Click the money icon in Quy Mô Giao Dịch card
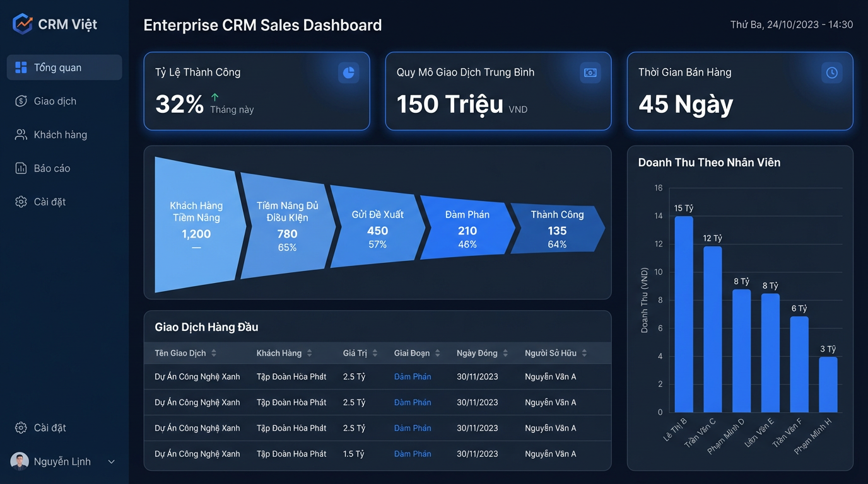This screenshot has width=868, height=484. (590, 72)
